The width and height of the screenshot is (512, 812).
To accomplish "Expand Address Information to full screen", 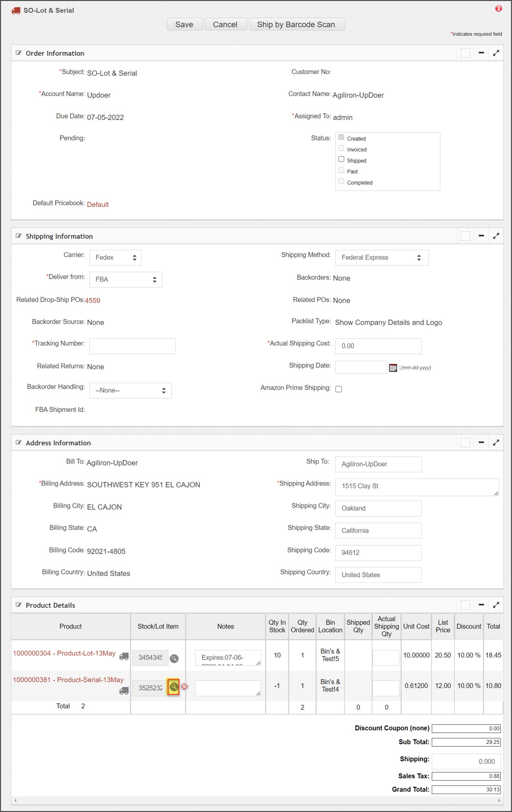I will pos(496,443).
